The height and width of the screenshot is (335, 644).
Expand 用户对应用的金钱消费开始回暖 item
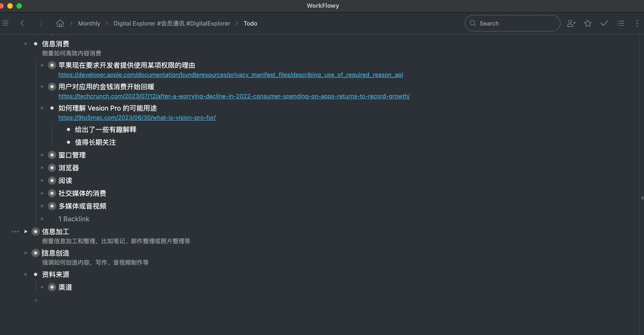[x=42, y=87]
